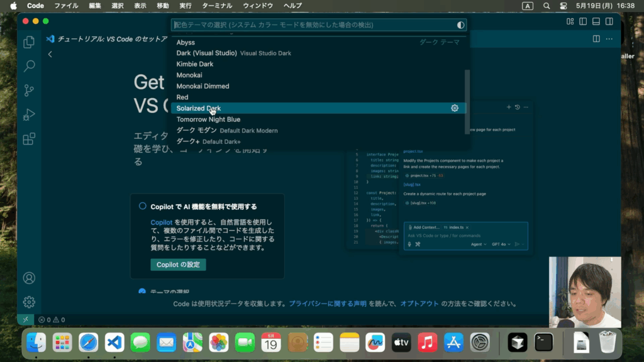Toggle the primary side bar layout button
Viewport: 644px width, 362px height.
coord(583,21)
